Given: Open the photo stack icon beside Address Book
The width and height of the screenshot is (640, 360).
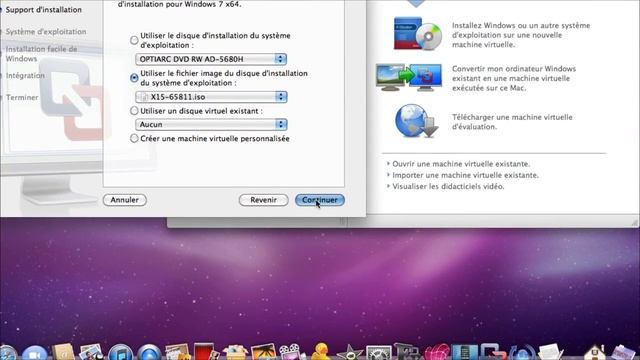Looking at the screenshot, I should [x=91, y=352].
